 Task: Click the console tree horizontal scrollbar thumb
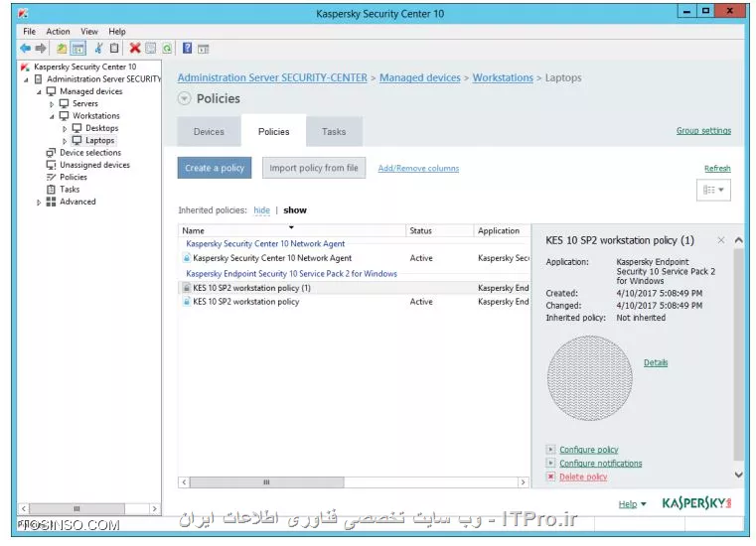point(76,508)
